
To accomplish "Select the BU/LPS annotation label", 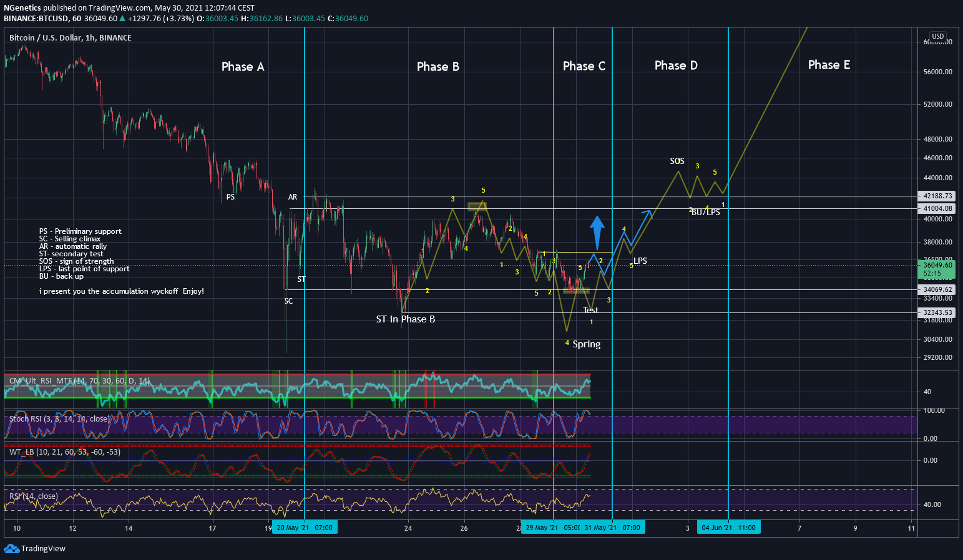I will [x=706, y=212].
